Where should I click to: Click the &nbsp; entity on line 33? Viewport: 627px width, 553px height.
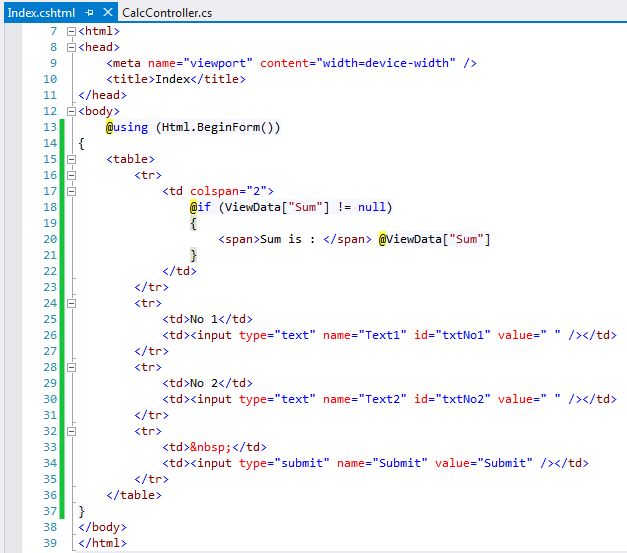(x=211, y=447)
